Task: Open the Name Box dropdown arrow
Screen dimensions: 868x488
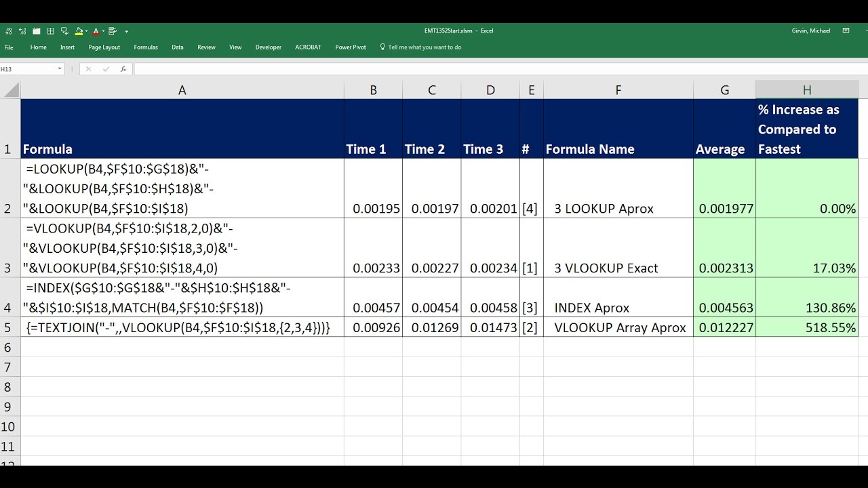Action: [60, 69]
